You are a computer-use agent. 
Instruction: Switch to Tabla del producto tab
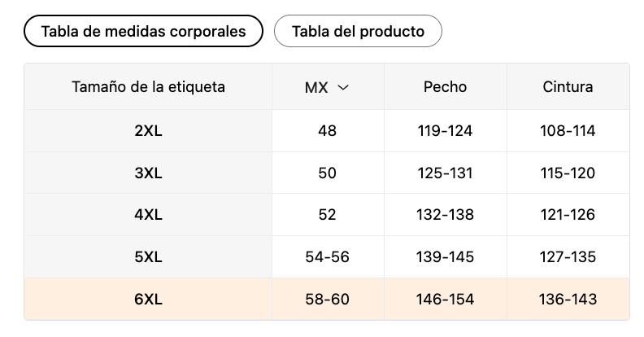(358, 31)
